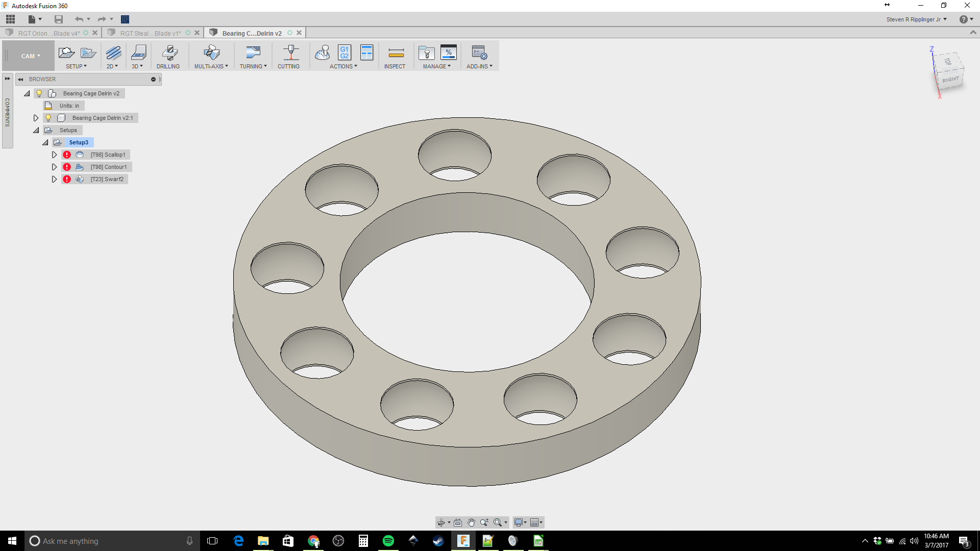Expand the [T98] Scallop1 tree node
This screenshot has width=980, height=551.
tap(54, 155)
